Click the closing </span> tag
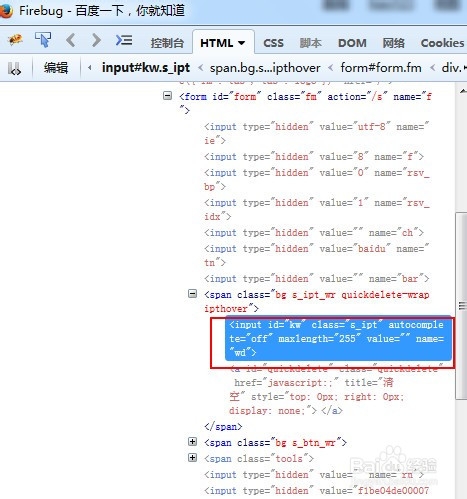The height and width of the screenshot is (499, 467). pyautogui.click(x=223, y=427)
